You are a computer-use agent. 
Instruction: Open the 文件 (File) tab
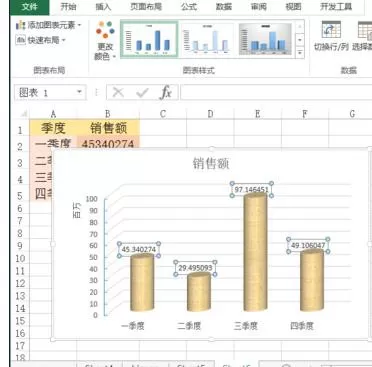29,7
